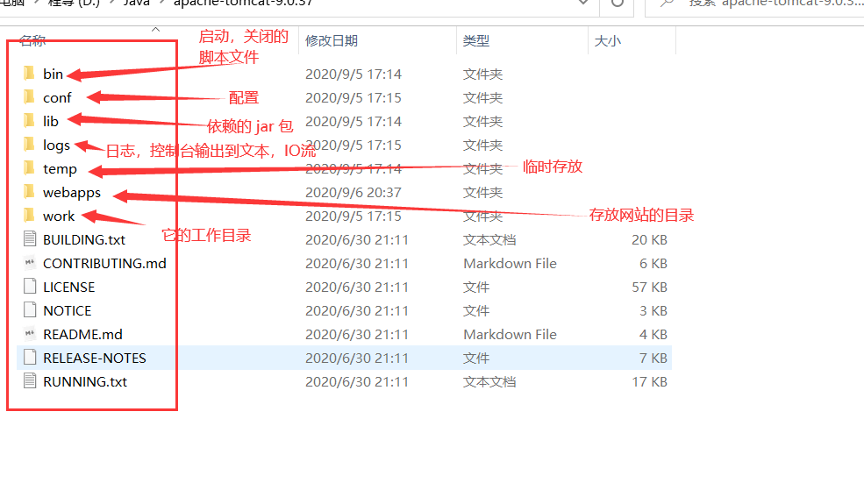Screen dimensions: 864x504
Task: Select the bin folder icon
Action: tap(30, 74)
